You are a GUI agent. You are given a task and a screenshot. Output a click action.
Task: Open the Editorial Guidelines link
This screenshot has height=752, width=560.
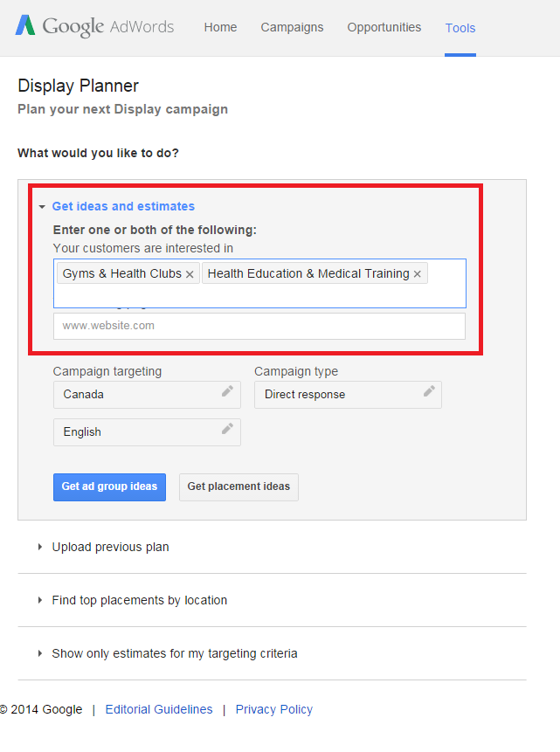(159, 709)
